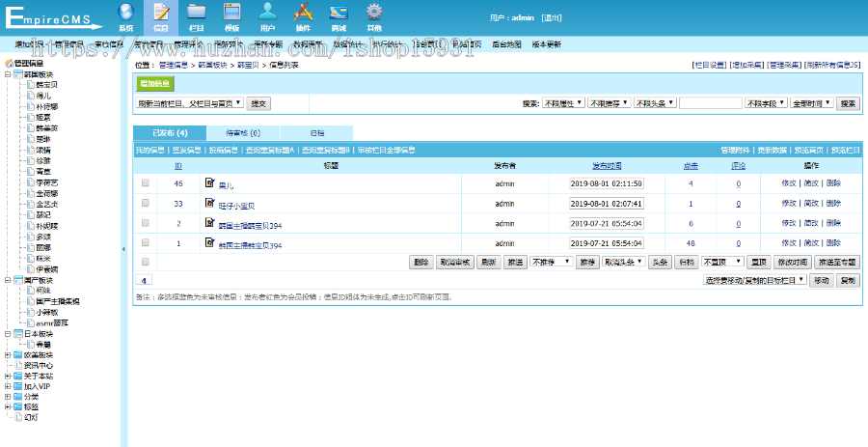Click the 日本板块 column icon in tree
This screenshot has height=447, width=868.
pyautogui.click(x=17, y=334)
